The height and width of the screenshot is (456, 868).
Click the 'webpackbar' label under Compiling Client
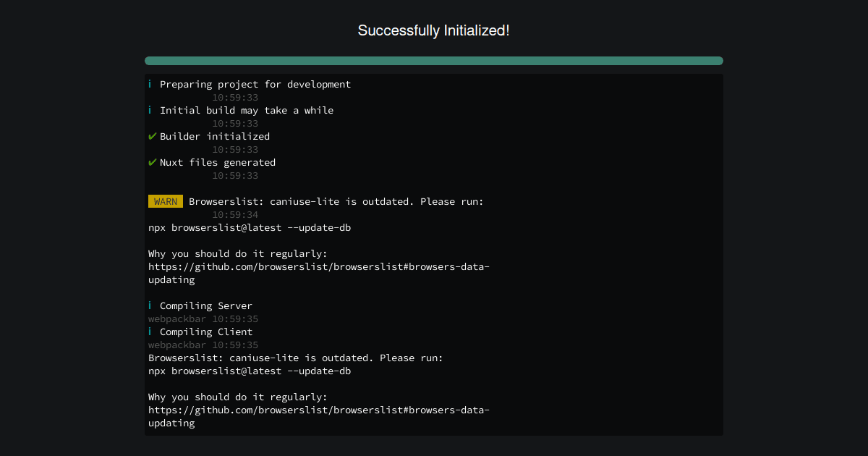point(176,345)
